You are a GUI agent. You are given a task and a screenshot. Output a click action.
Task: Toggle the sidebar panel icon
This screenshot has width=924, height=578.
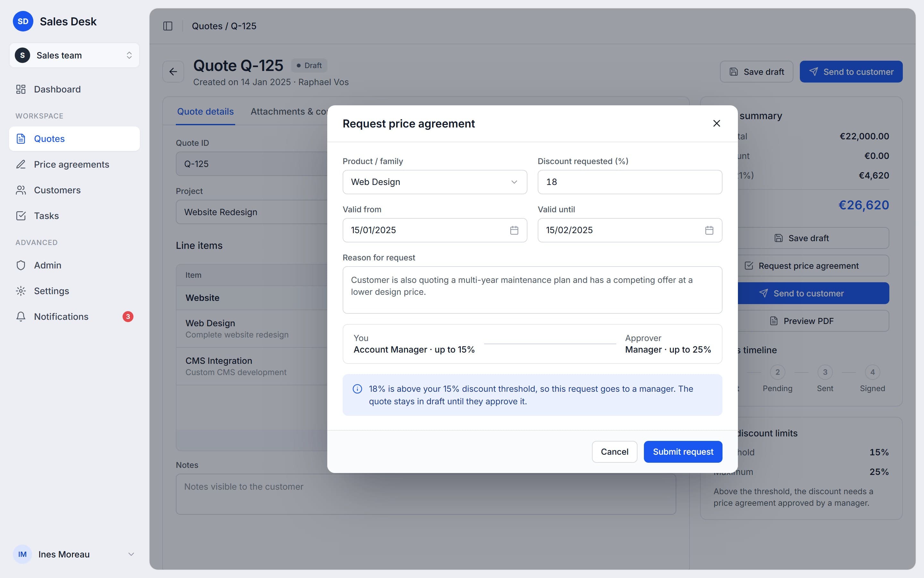[167, 26]
